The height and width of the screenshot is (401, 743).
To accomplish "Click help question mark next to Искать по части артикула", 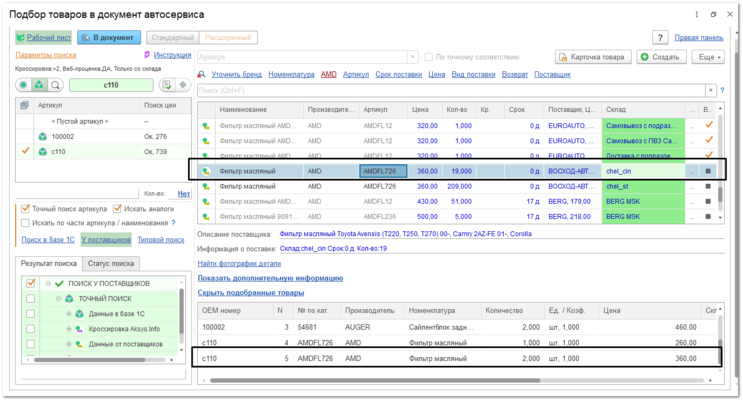I will click(x=173, y=223).
